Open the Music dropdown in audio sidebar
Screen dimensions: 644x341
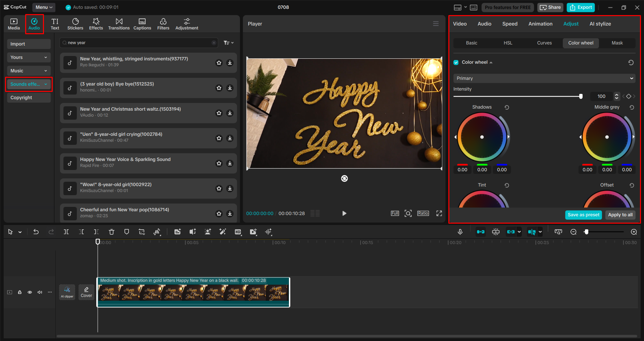point(29,70)
